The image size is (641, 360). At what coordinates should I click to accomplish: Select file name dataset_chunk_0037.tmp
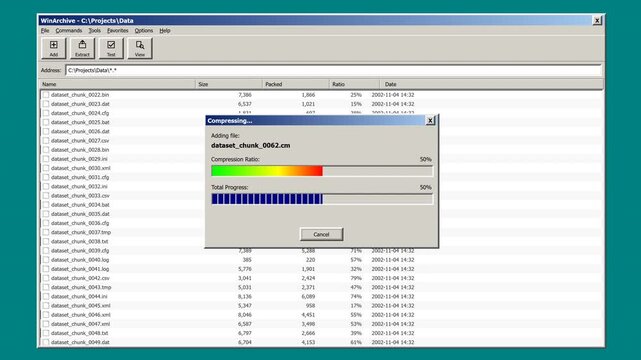point(81,232)
